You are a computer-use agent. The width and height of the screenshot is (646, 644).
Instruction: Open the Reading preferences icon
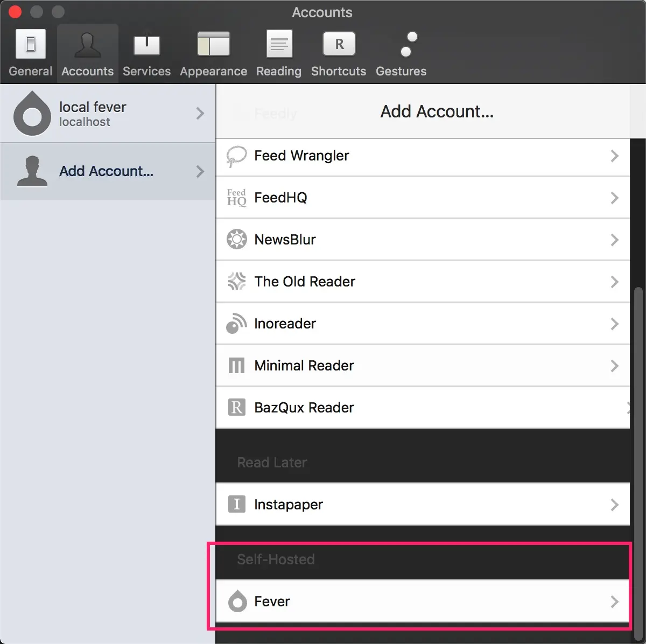(279, 44)
